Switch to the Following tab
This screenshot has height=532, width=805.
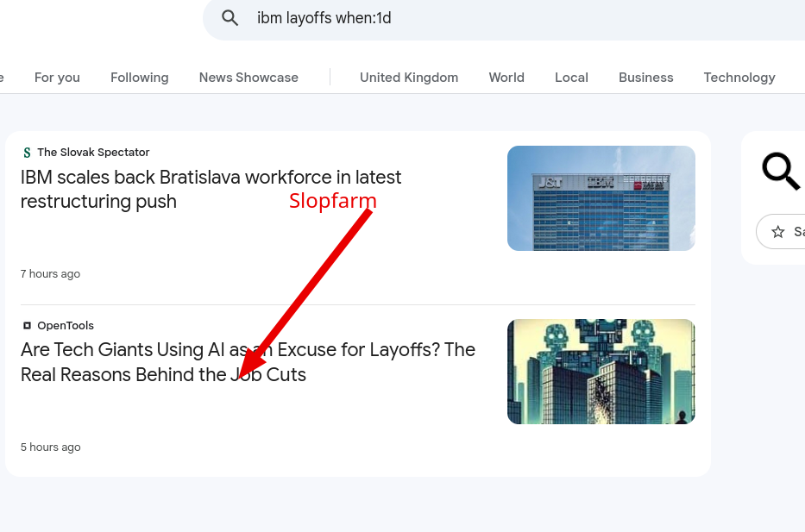click(x=139, y=78)
